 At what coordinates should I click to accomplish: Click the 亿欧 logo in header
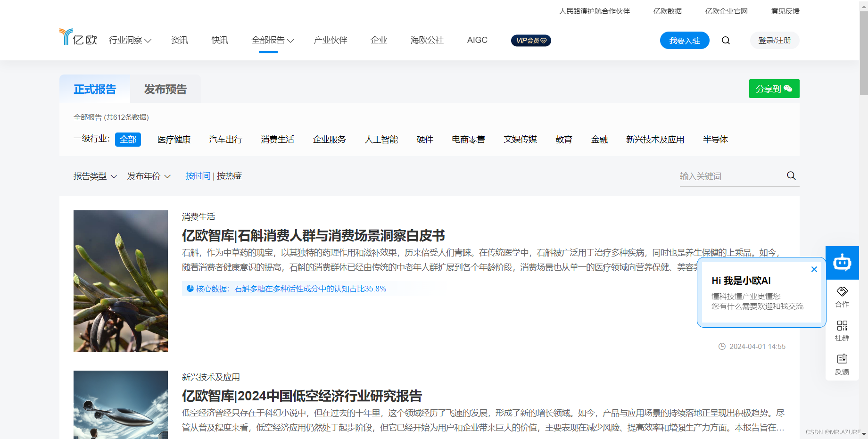click(78, 37)
